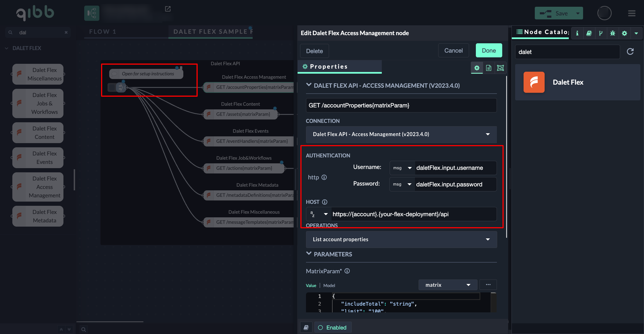
Task: Open the git branch history sidebar icon
Action: (601, 33)
